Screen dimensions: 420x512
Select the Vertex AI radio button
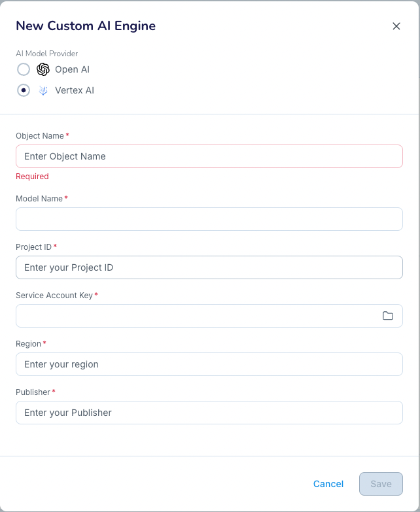coord(24,90)
